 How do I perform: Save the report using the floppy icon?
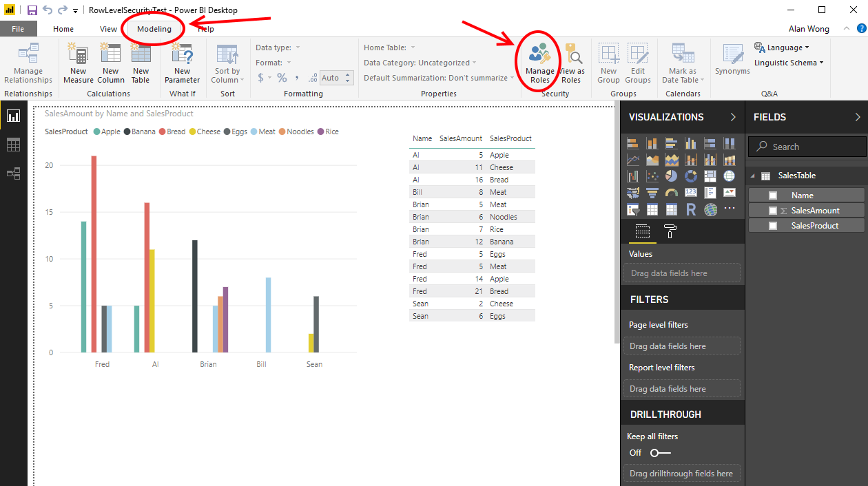click(32, 10)
